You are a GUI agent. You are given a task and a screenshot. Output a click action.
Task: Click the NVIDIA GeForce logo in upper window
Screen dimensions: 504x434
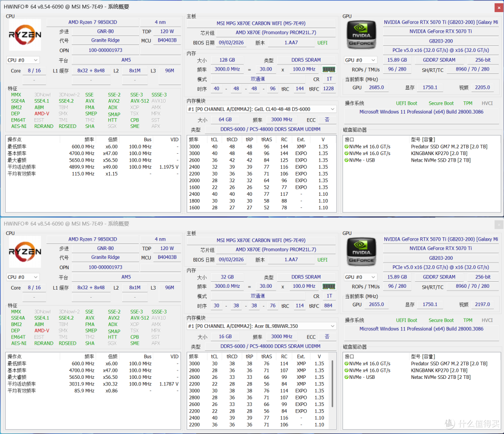tap(361, 35)
